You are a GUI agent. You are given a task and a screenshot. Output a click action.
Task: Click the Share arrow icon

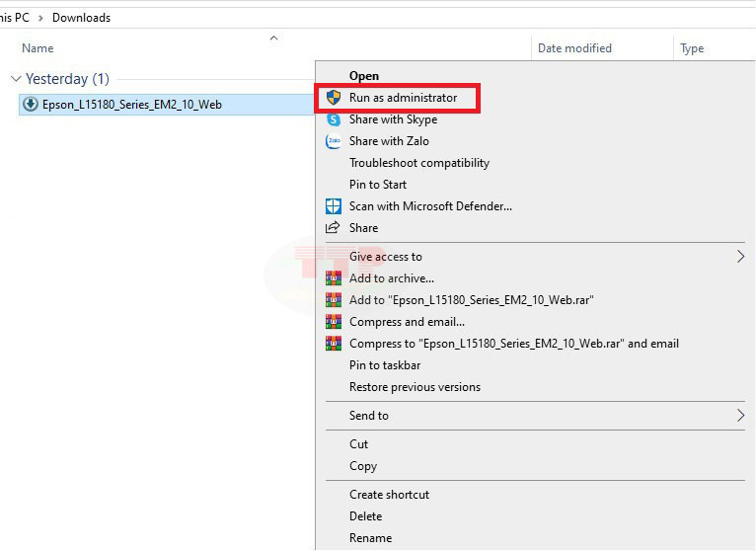click(x=334, y=228)
